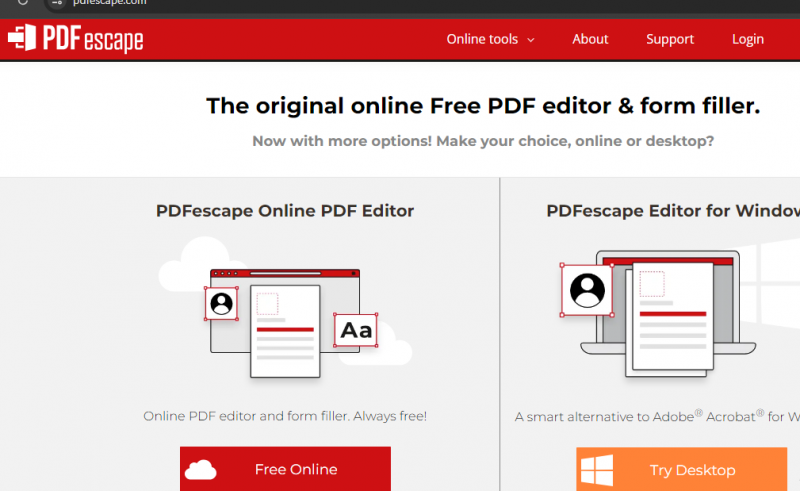
Task: Select the PDFescape Online PDF Editor heading
Action: (x=284, y=211)
